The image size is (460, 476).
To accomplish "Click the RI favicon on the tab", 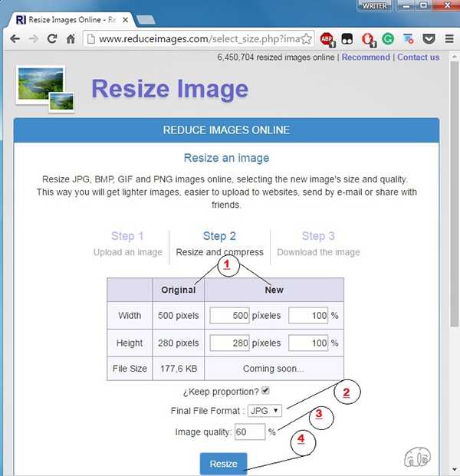I will coord(21,20).
